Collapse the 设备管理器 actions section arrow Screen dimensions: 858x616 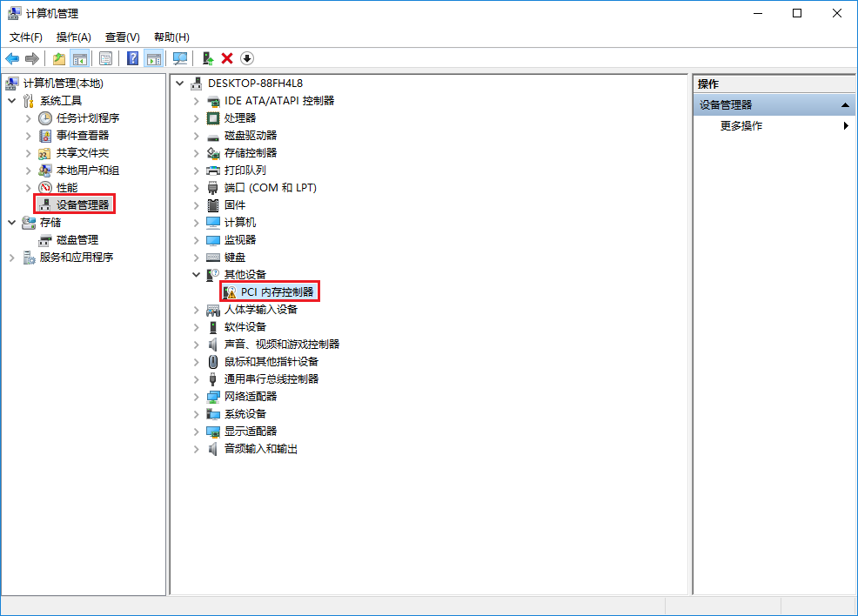click(x=845, y=105)
